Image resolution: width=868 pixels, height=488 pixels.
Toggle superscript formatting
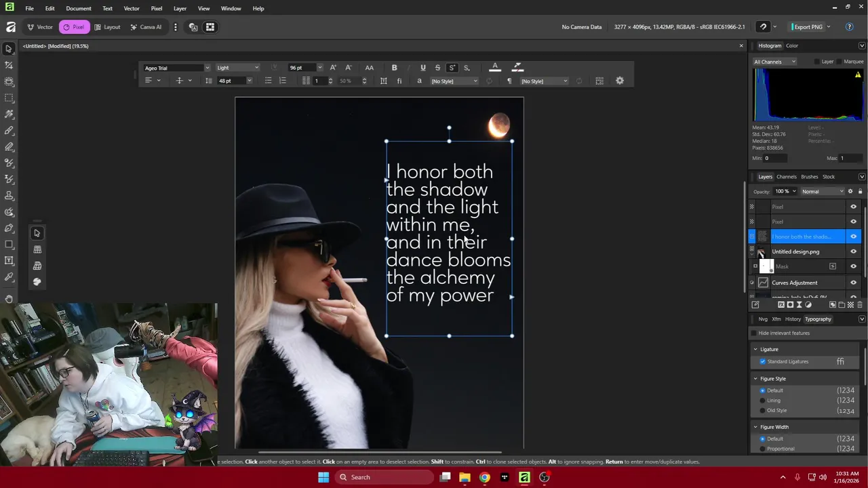(452, 68)
